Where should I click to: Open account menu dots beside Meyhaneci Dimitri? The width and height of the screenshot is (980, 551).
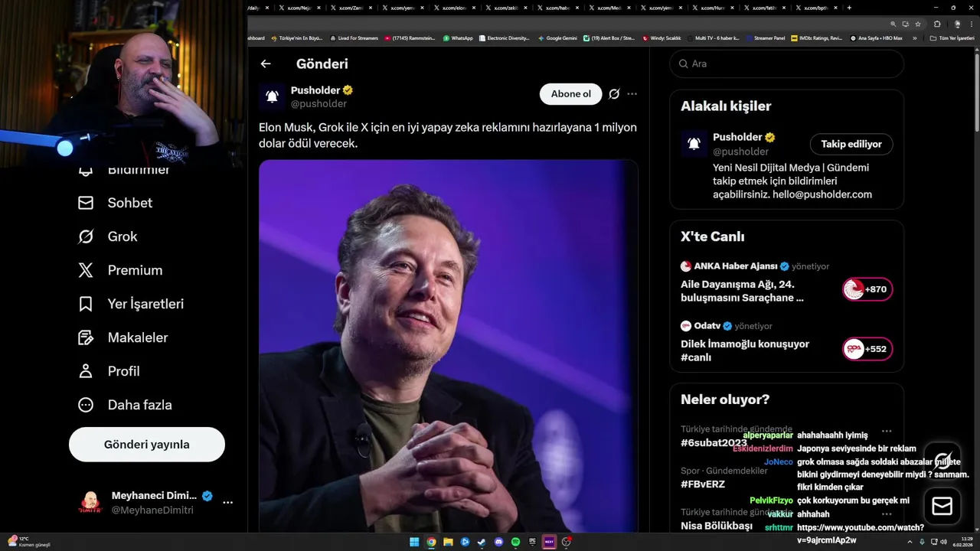pos(227,503)
